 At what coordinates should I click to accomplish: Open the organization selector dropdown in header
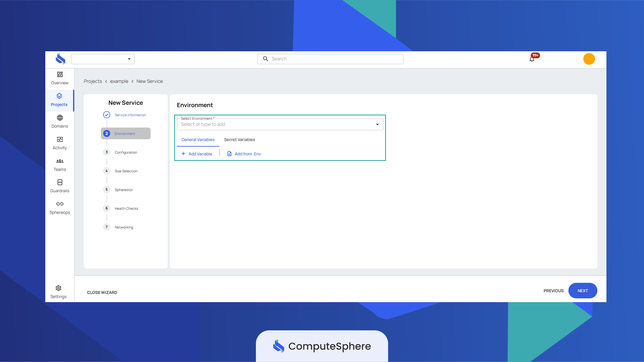(x=103, y=59)
